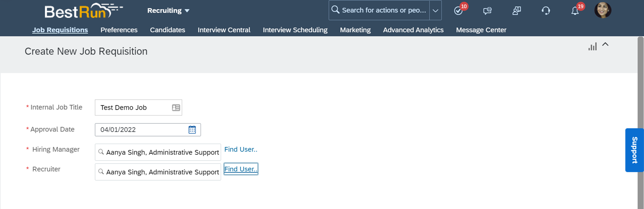Open the Candidates tab
Screen dimensions: 644x209
tap(167, 30)
